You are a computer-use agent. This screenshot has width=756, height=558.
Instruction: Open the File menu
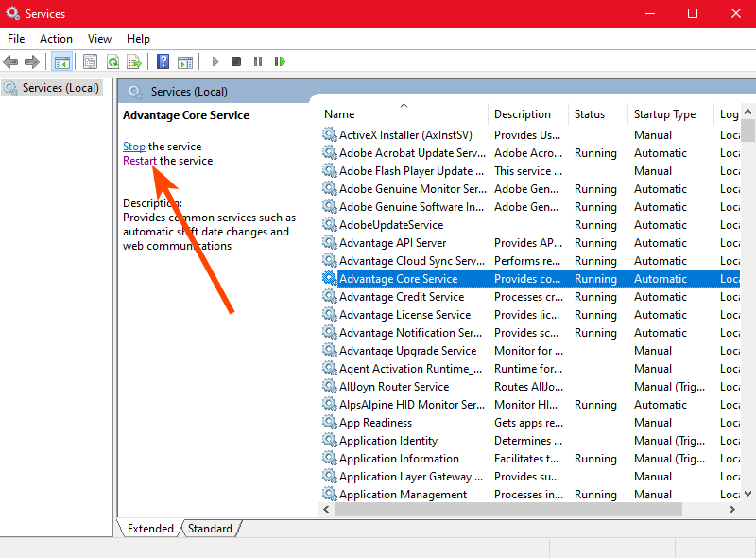[16, 39]
